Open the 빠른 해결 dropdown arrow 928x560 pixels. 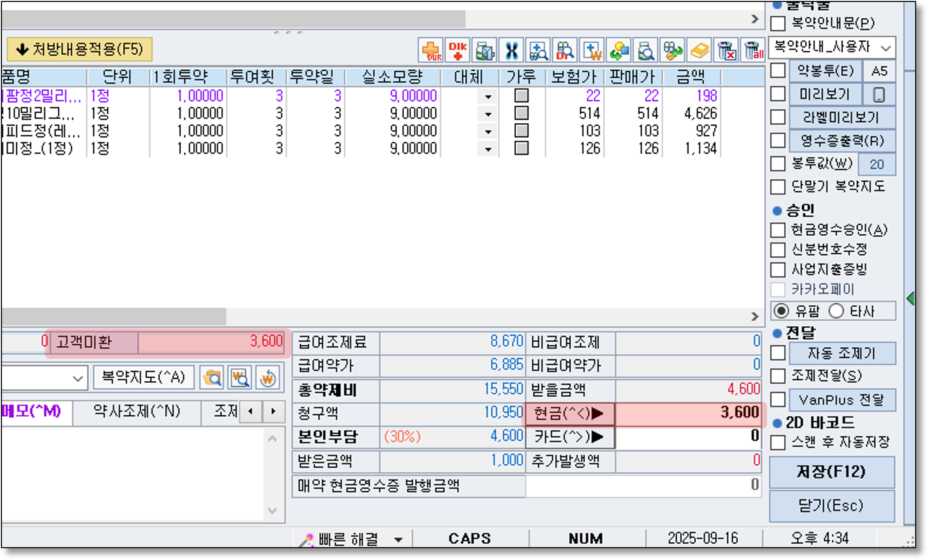tap(398, 540)
